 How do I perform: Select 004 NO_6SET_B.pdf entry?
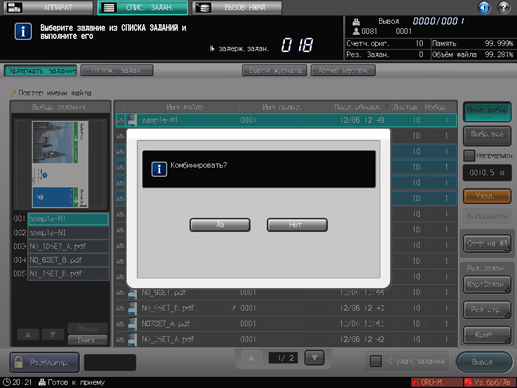(68, 260)
